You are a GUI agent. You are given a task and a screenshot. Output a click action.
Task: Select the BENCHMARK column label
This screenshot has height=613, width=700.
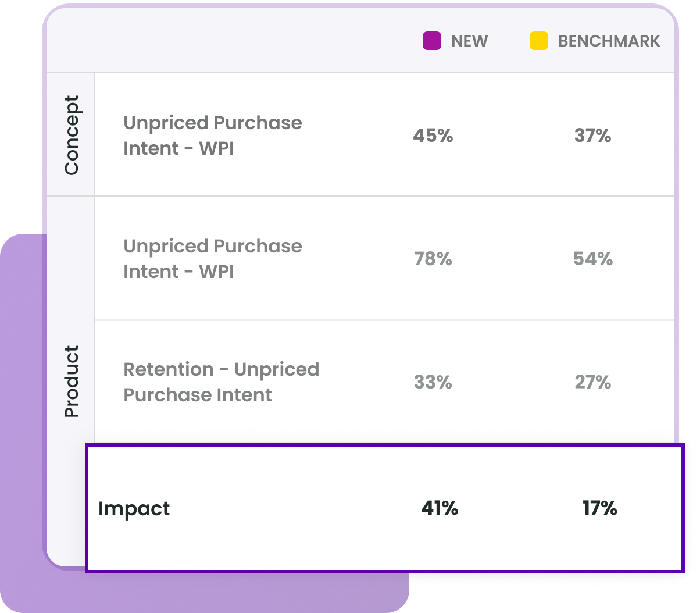[x=609, y=41]
